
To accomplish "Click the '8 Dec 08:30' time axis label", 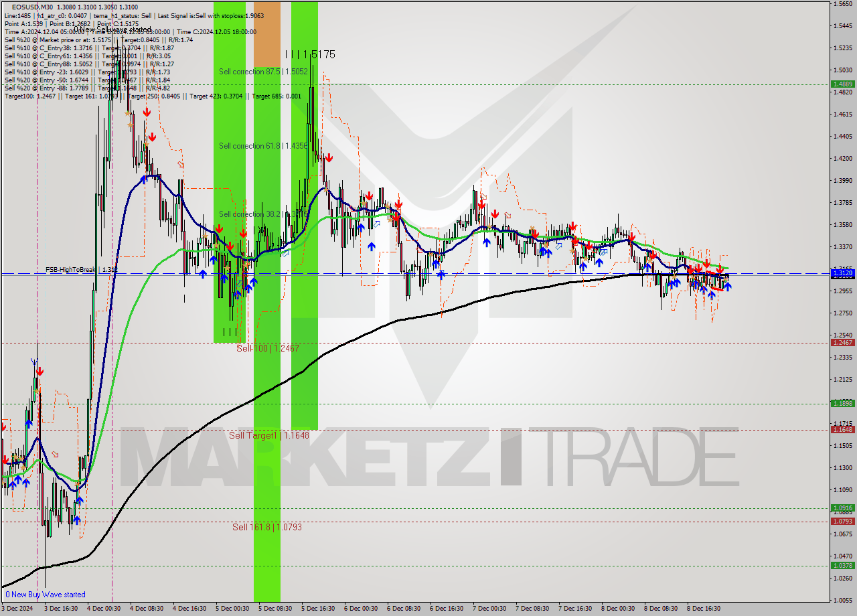I will (661, 609).
